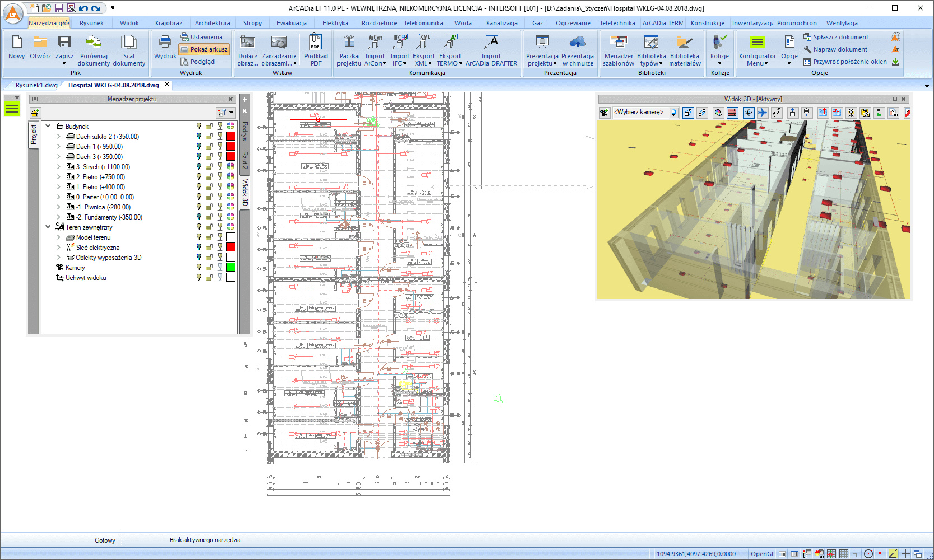Click the Pokaż arkusz button
Viewport: 934px width, 560px height.
click(x=205, y=49)
